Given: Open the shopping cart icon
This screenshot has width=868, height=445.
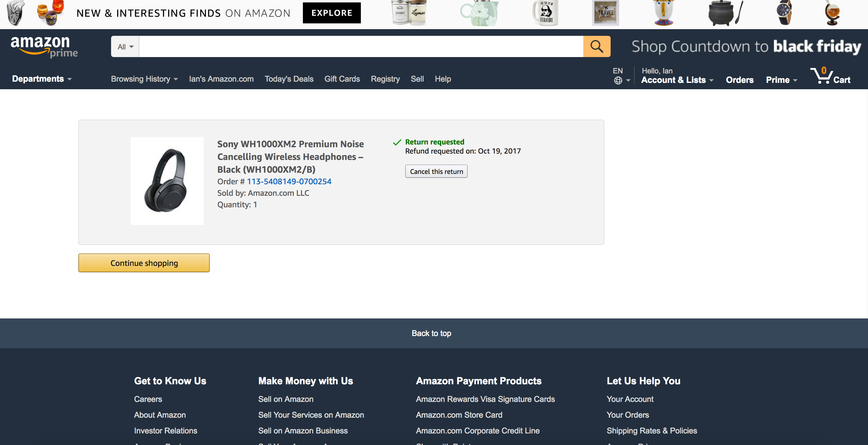Looking at the screenshot, I should 831,76.
